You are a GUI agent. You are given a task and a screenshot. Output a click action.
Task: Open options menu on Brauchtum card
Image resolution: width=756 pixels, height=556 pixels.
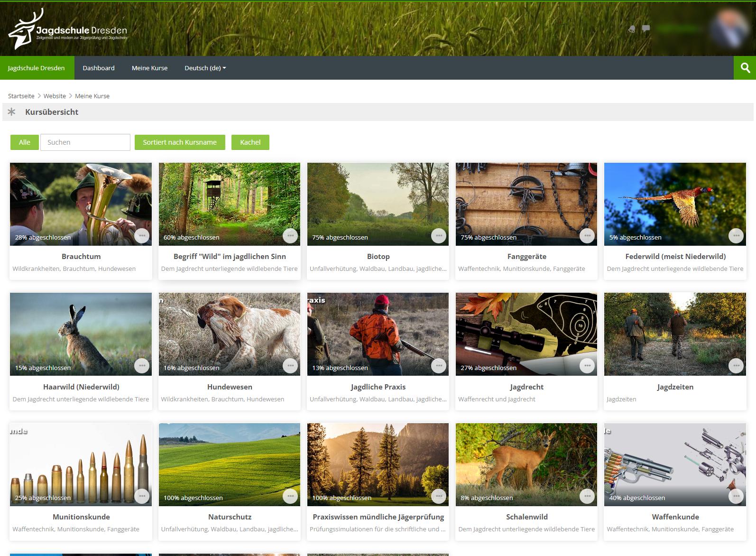(142, 236)
